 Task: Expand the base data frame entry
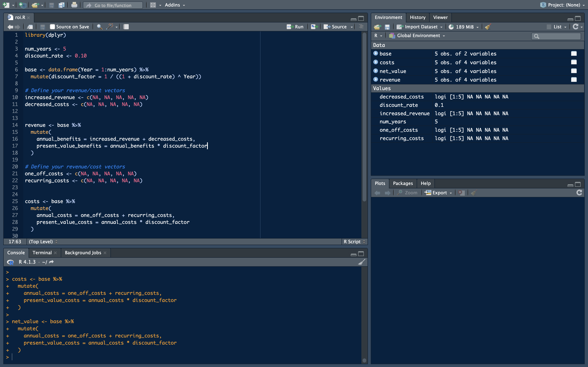click(376, 53)
